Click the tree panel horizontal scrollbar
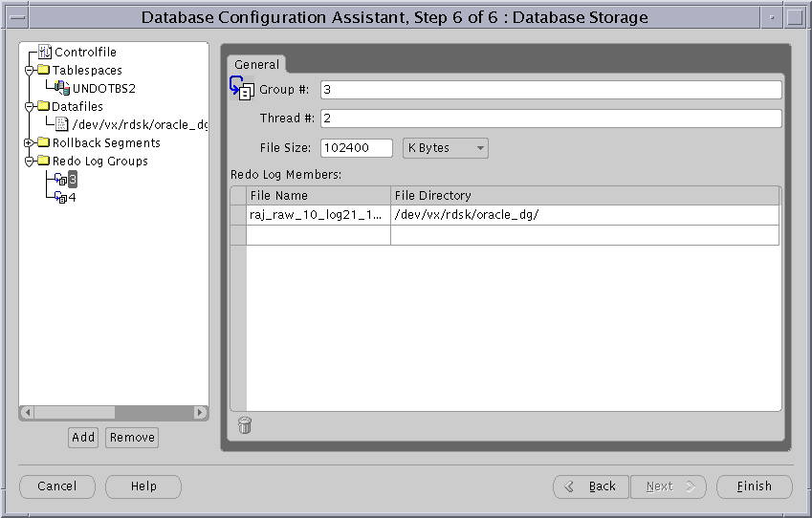The image size is (812, 518). click(113, 412)
